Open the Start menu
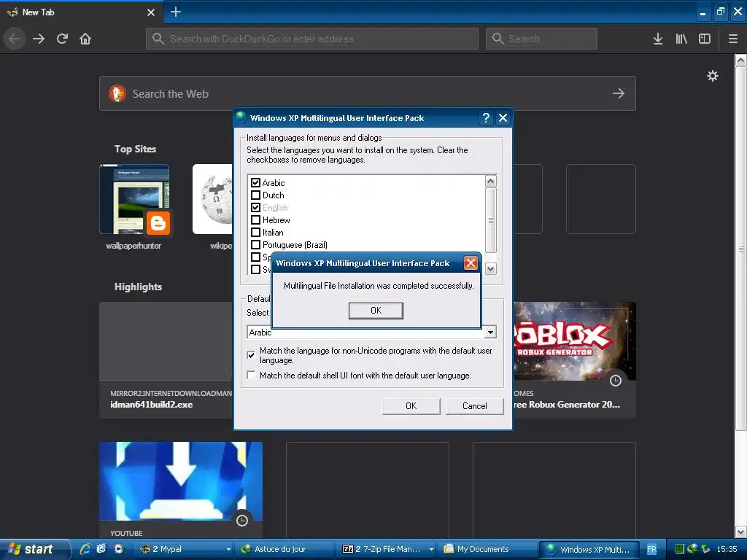 [x=34, y=549]
